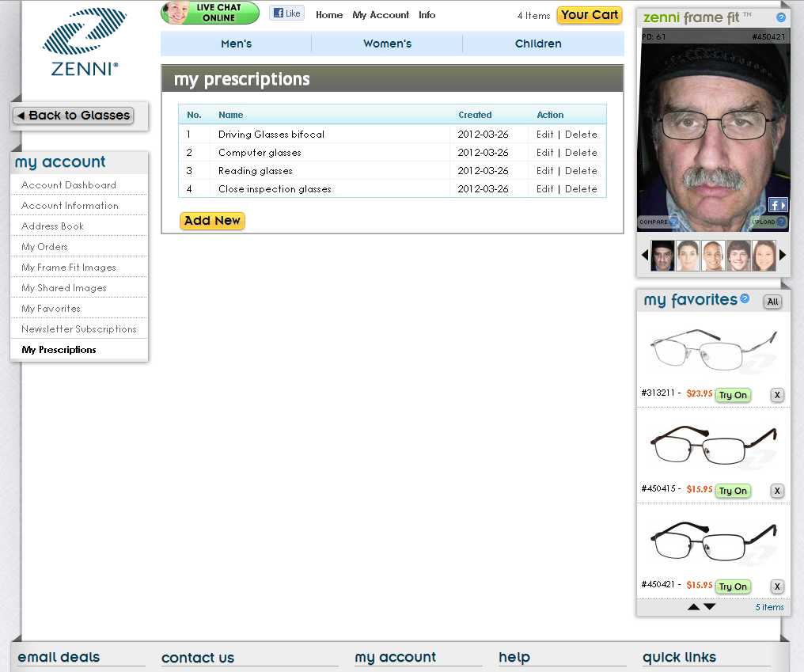
Task: Click the Facebook share icon on photo
Action: 777,205
